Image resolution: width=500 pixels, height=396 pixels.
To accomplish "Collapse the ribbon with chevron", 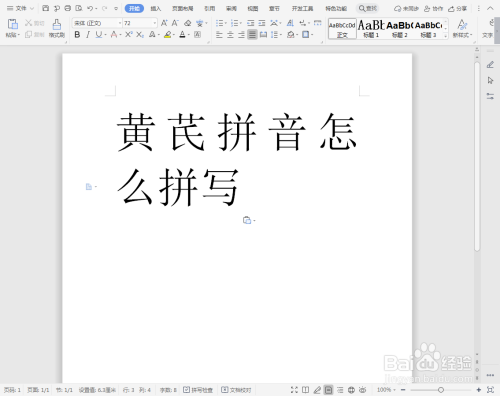I will tap(490, 8).
